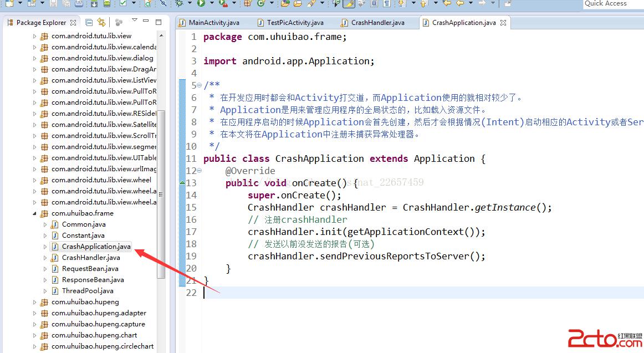Screen dimensions: 644x353
Task: Switch to the MainActivity.java tab
Action: (x=209, y=23)
